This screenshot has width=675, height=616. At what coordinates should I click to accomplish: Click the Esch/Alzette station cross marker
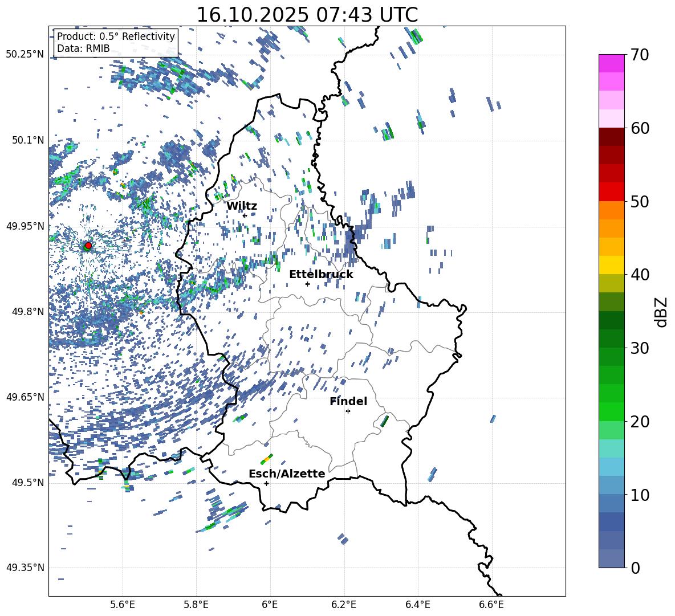[266, 483]
